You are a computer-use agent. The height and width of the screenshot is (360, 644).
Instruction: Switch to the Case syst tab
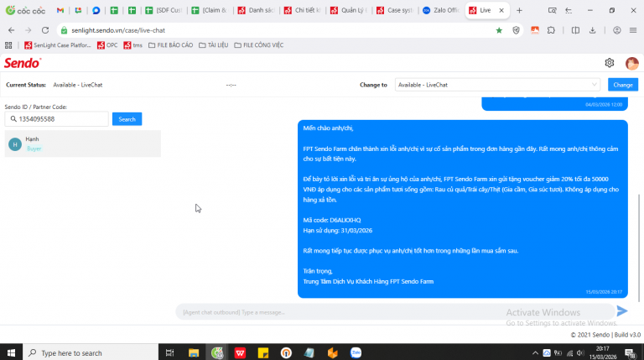click(x=395, y=10)
